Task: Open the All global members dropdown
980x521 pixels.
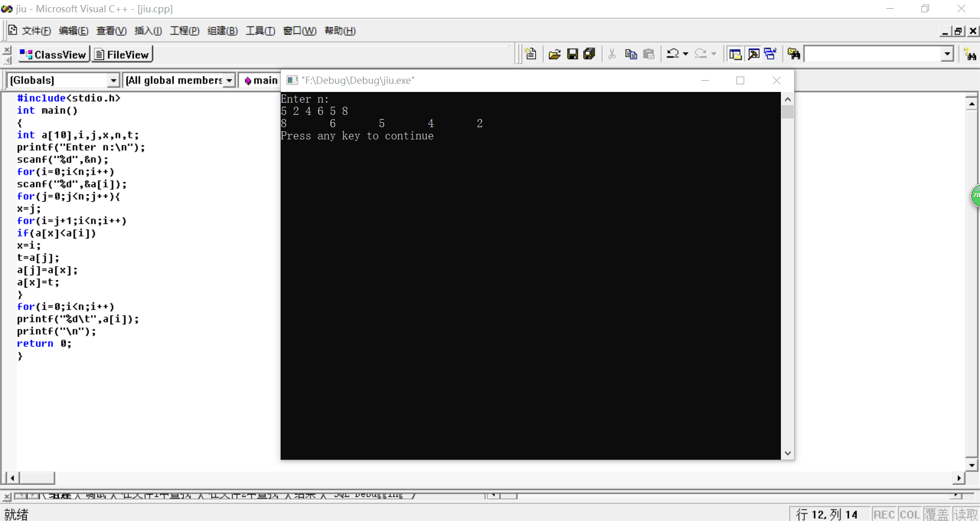Action: (229, 80)
